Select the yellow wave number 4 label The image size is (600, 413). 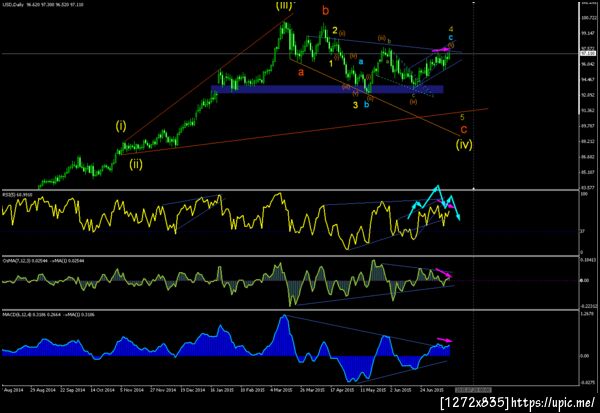click(x=451, y=29)
